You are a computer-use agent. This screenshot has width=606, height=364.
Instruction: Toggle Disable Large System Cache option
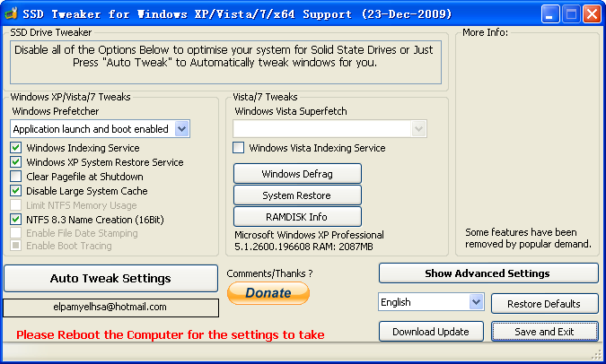tap(16, 191)
